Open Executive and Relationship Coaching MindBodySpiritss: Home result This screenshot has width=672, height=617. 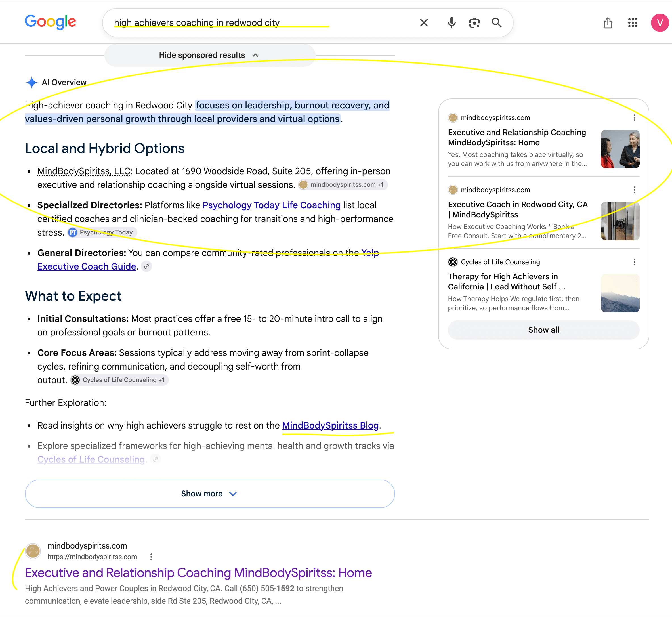pos(198,573)
